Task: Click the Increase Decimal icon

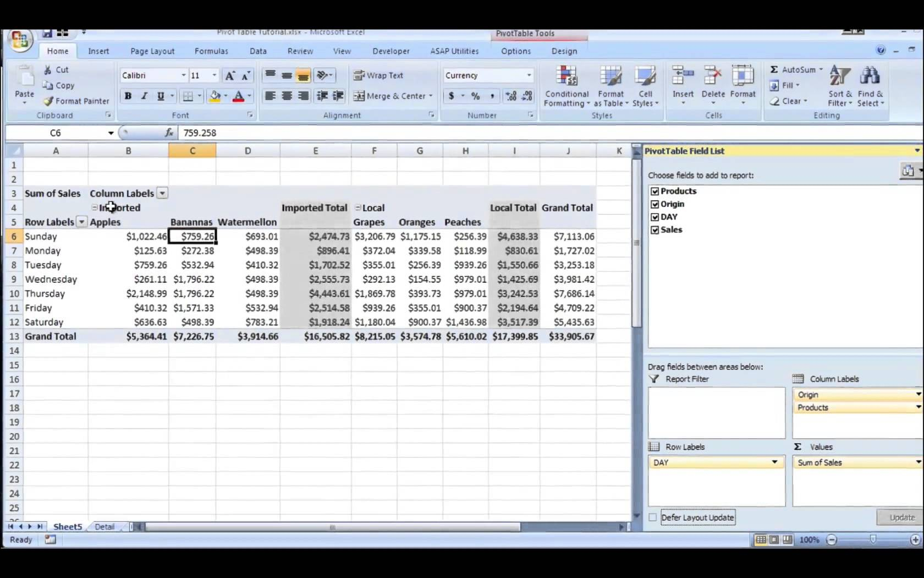Action: click(x=510, y=96)
